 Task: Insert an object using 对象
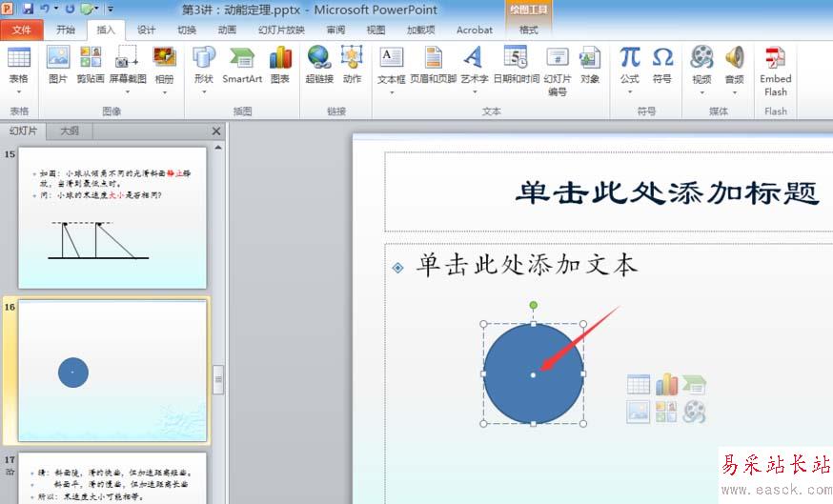[x=590, y=57]
